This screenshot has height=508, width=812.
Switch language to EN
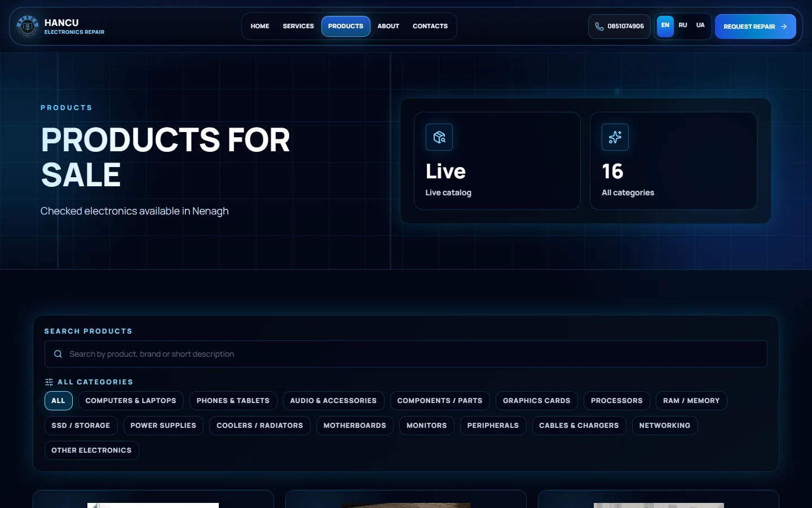665,25
